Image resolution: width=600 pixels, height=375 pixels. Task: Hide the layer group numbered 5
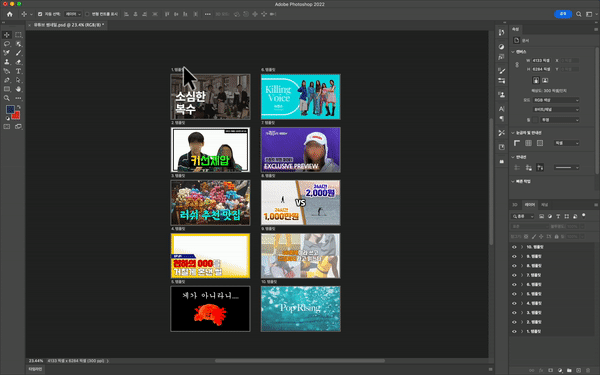coord(514,294)
